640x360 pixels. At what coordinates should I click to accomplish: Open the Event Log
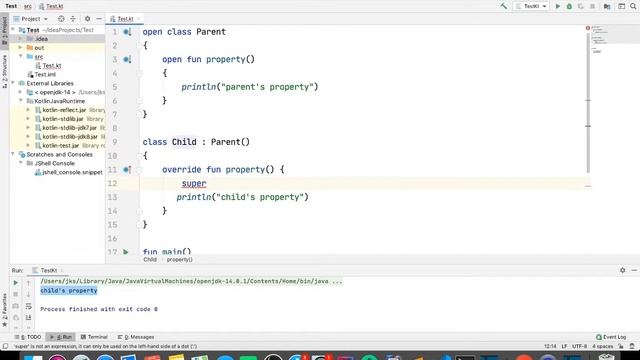coord(611,337)
